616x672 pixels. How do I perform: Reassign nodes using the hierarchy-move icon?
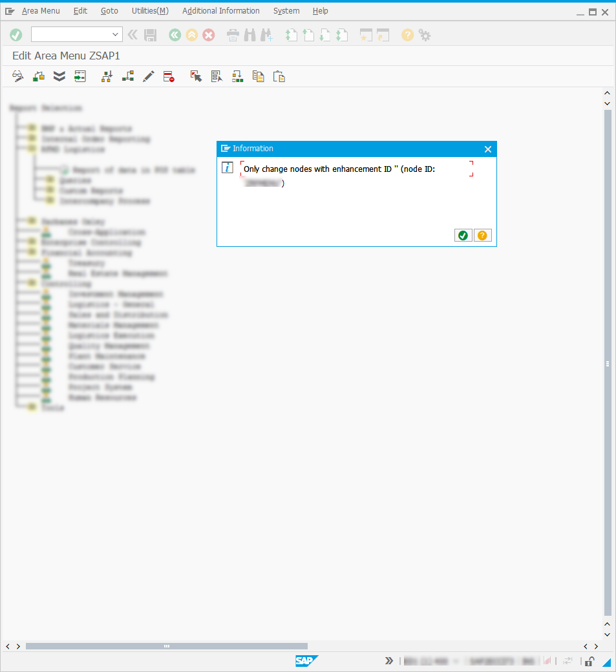tap(237, 76)
